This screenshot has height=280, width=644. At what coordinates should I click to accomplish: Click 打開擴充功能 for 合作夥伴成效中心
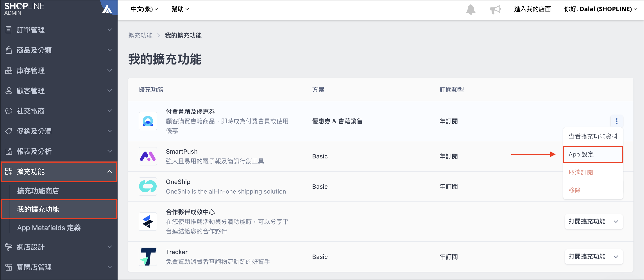coord(587,221)
